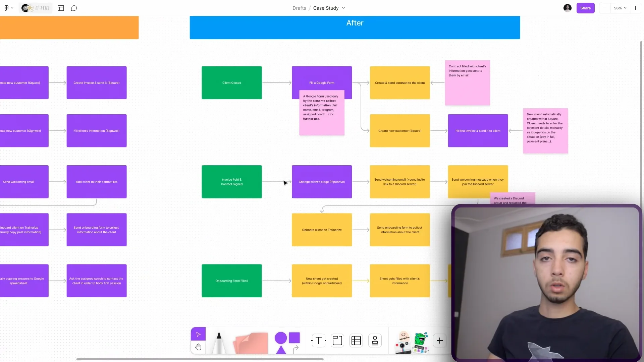The image size is (644, 362).
Task: Select Ask the assigned coach node
Action: click(97, 281)
